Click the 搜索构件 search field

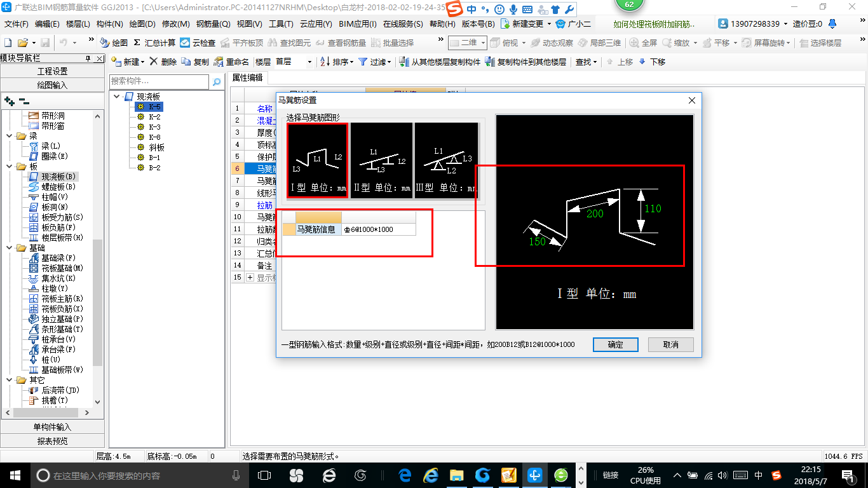[x=159, y=81]
